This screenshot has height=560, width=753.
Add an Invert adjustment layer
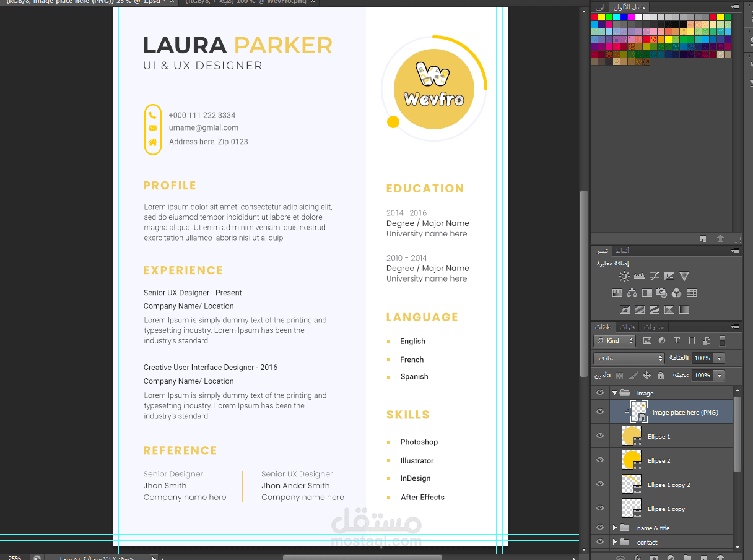pyautogui.click(x=624, y=310)
